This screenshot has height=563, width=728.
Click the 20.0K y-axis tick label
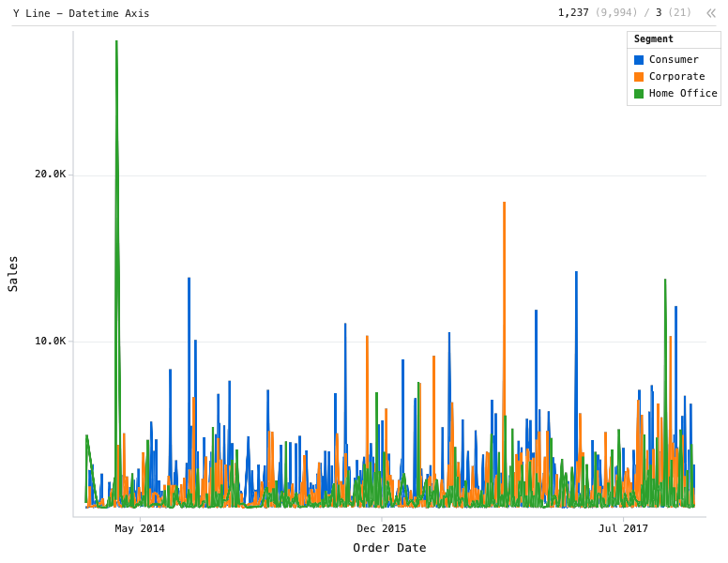point(51,175)
